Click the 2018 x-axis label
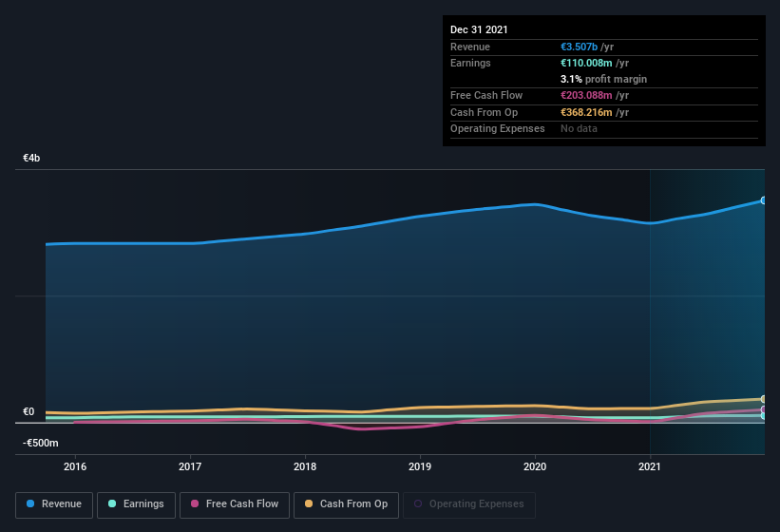The width and height of the screenshot is (780, 532). [x=305, y=466]
